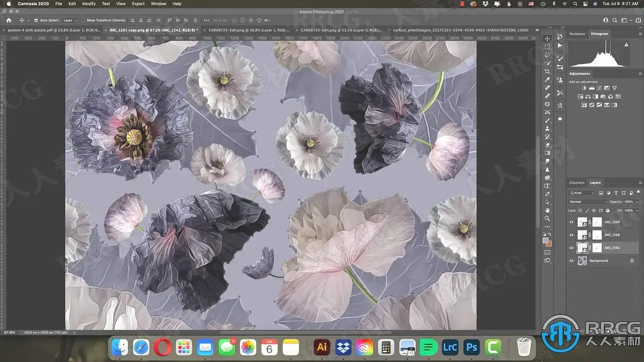Toggle visibility of layer IMG_1256

tap(571, 235)
